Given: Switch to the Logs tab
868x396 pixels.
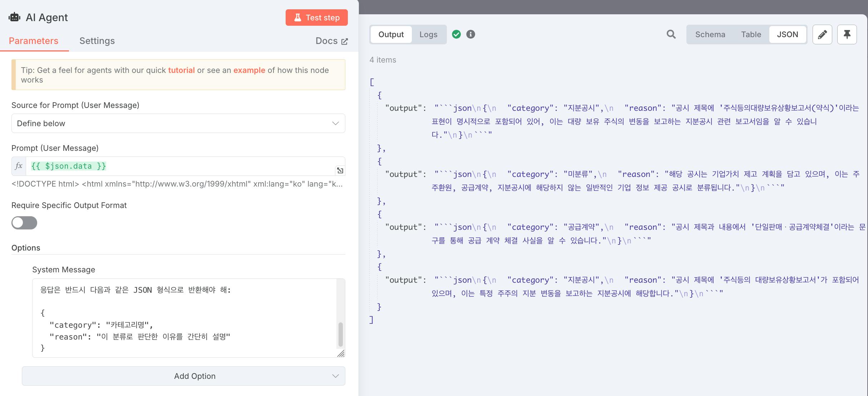Looking at the screenshot, I should coord(428,34).
